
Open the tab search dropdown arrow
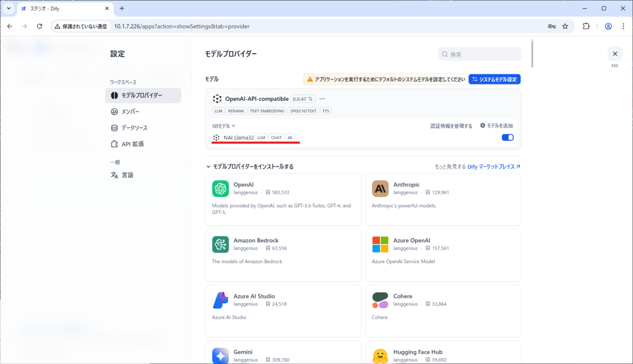click(8, 8)
